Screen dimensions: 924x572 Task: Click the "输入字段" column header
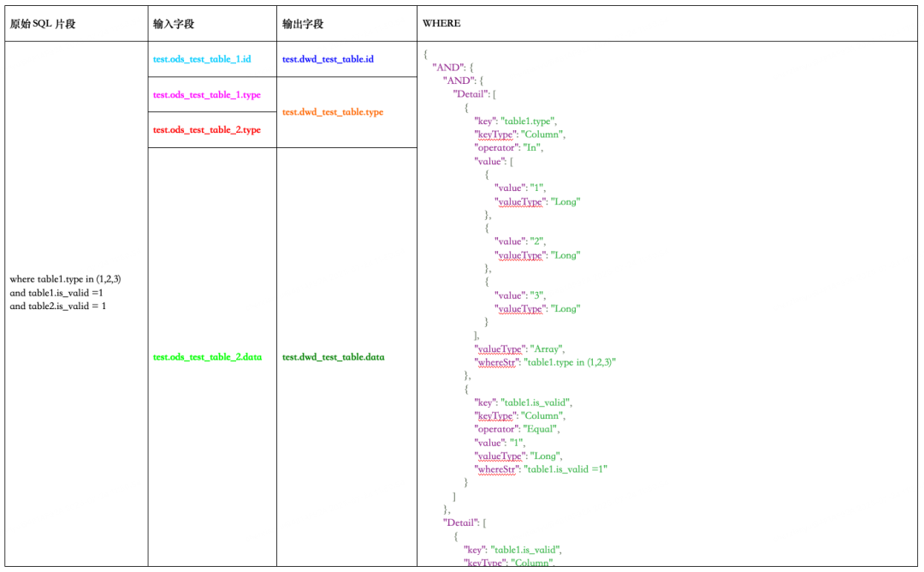(212, 24)
